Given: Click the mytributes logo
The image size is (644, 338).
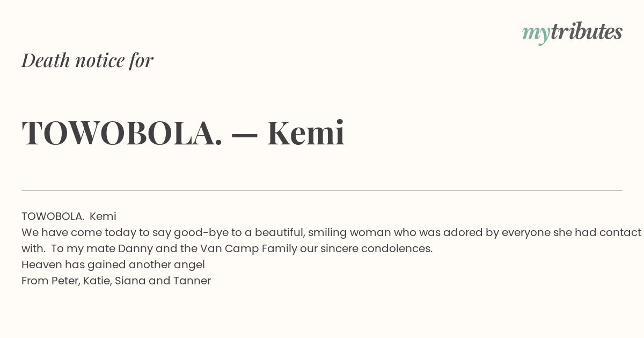Looking at the screenshot, I should coord(572,33).
